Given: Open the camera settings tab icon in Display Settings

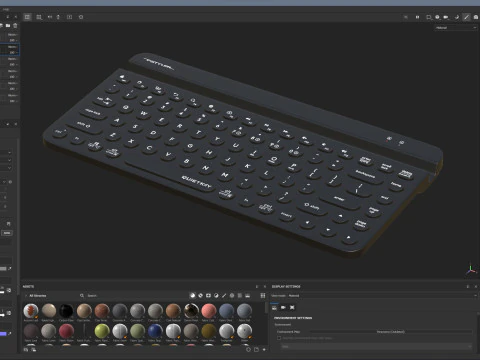Looking at the screenshot, I should tap(283, 307).
